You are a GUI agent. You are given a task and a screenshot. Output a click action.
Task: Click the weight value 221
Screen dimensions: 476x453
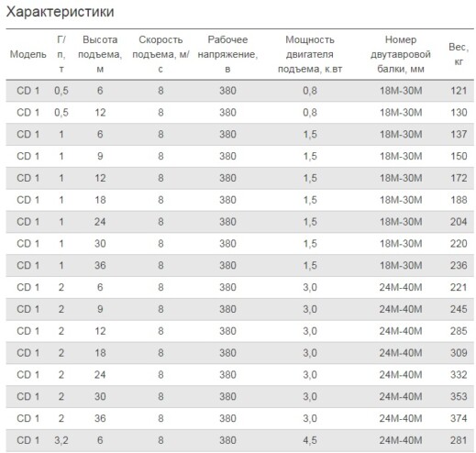click(x=459, y=287)
